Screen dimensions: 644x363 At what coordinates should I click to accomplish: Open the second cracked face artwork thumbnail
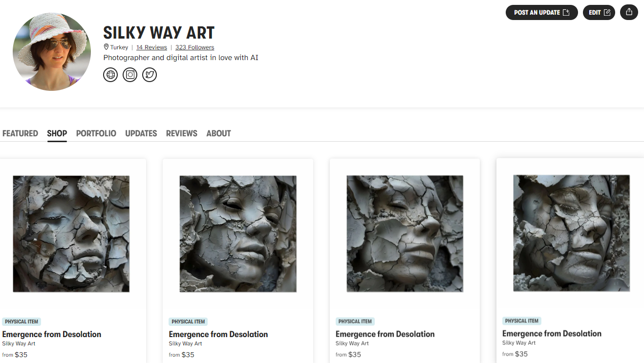[238, 234]
